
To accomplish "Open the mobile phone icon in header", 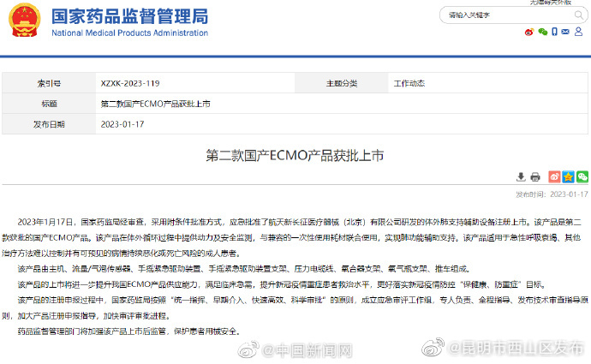I will 554,32.
